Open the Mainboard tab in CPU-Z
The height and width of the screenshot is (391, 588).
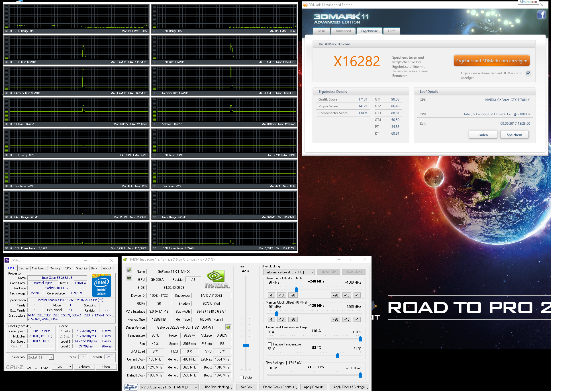39,268
